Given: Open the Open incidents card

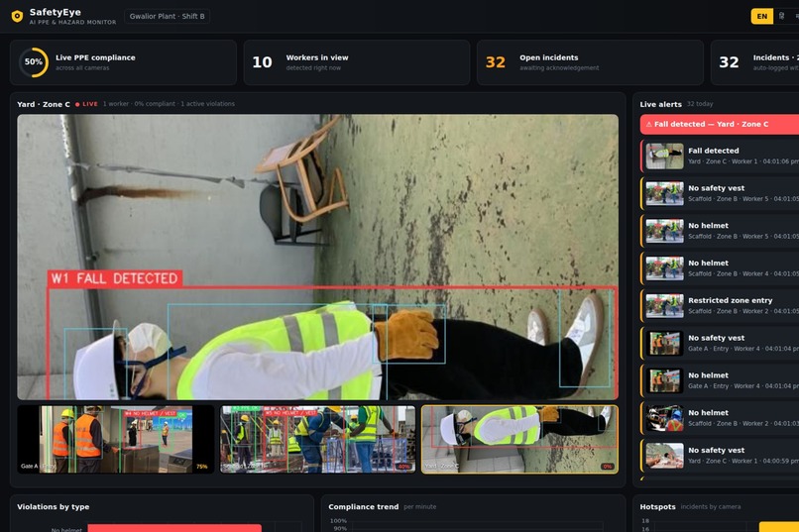Looking at the screenshot, I should point(590,62).
